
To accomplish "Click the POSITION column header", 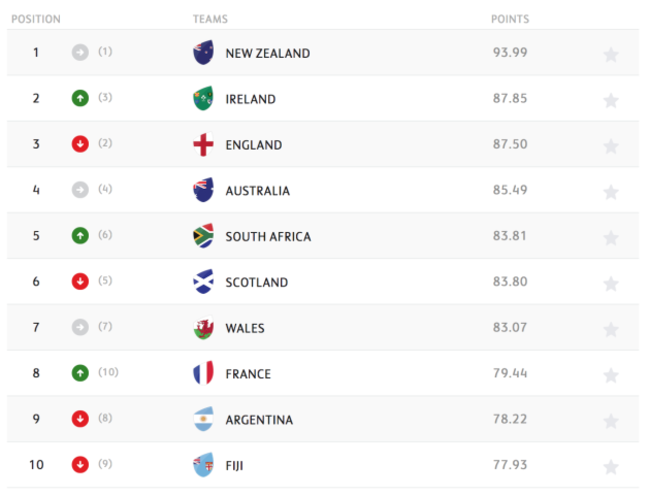I will [x=36, y=19].
